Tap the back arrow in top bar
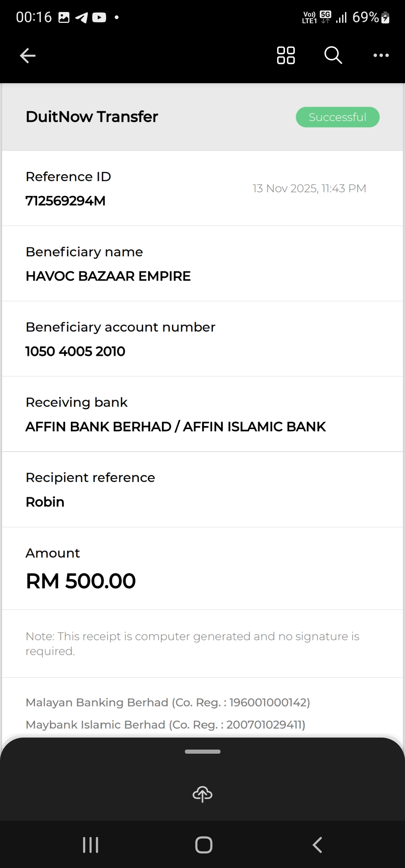This screenshot has width=405, height=868. coord(28,56)
